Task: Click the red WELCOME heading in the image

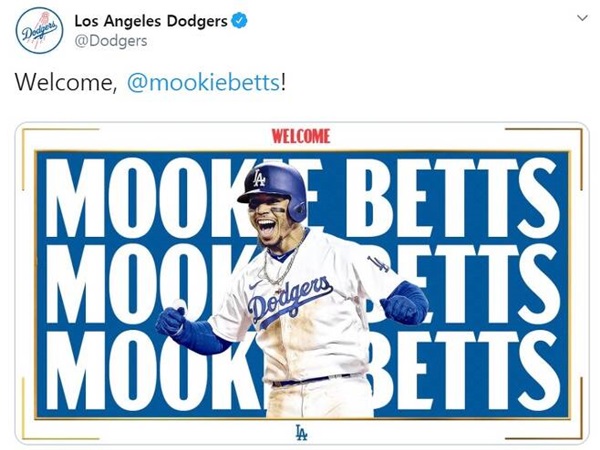Action: pos(300,137)
